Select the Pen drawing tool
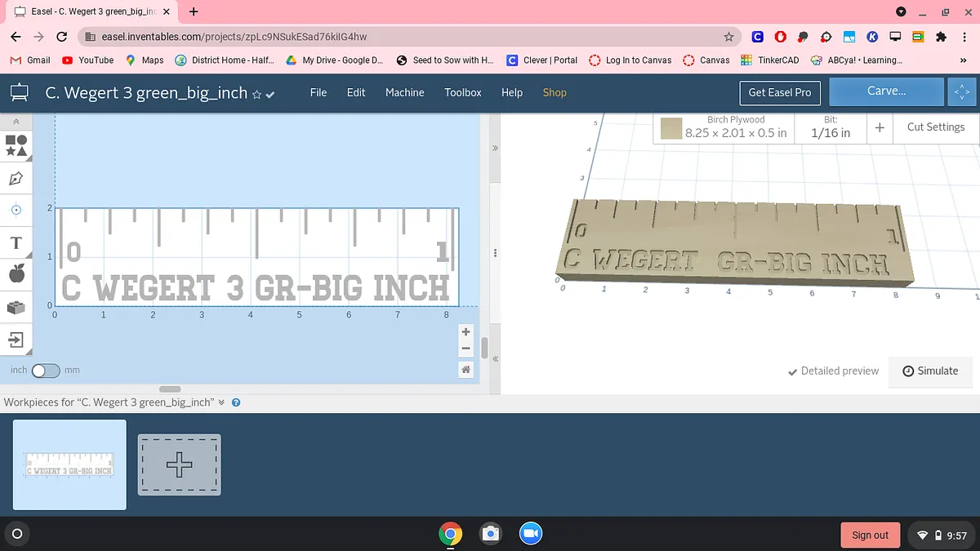This screenshot has width=980, height=551. pyautogui.click(x=16, y=178)
